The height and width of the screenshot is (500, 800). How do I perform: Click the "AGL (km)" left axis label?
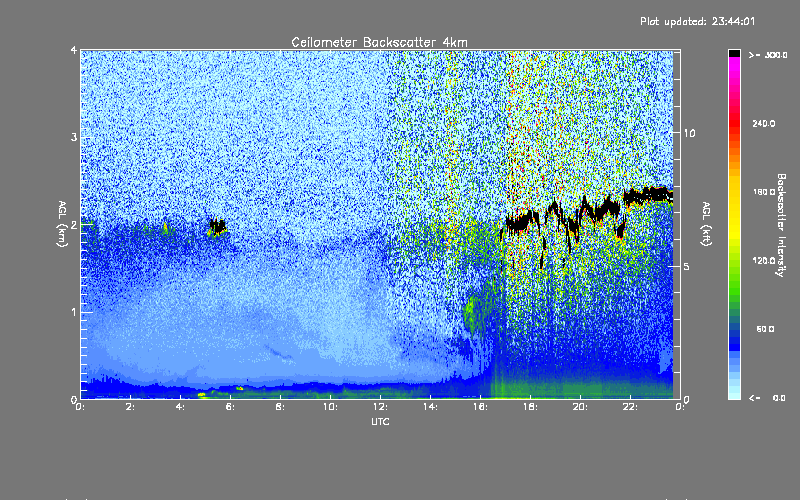point(63,224)
